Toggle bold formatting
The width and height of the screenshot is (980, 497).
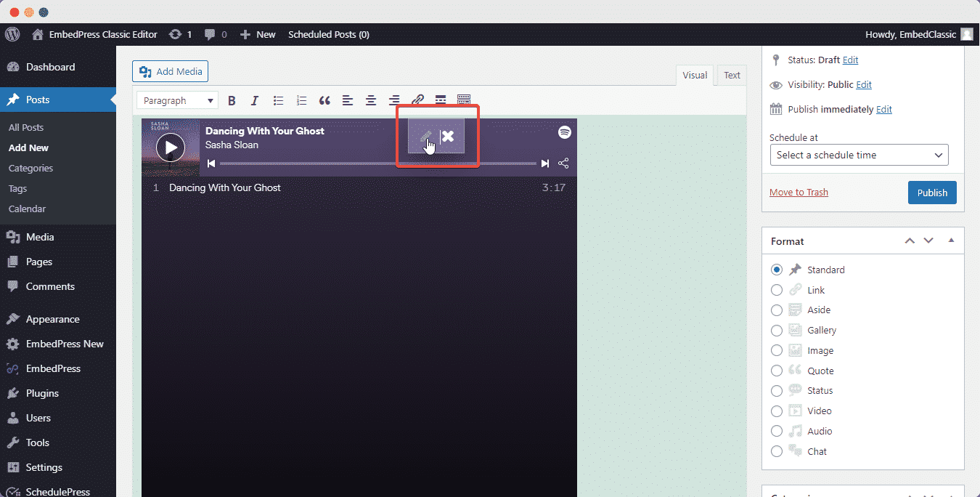232,100
